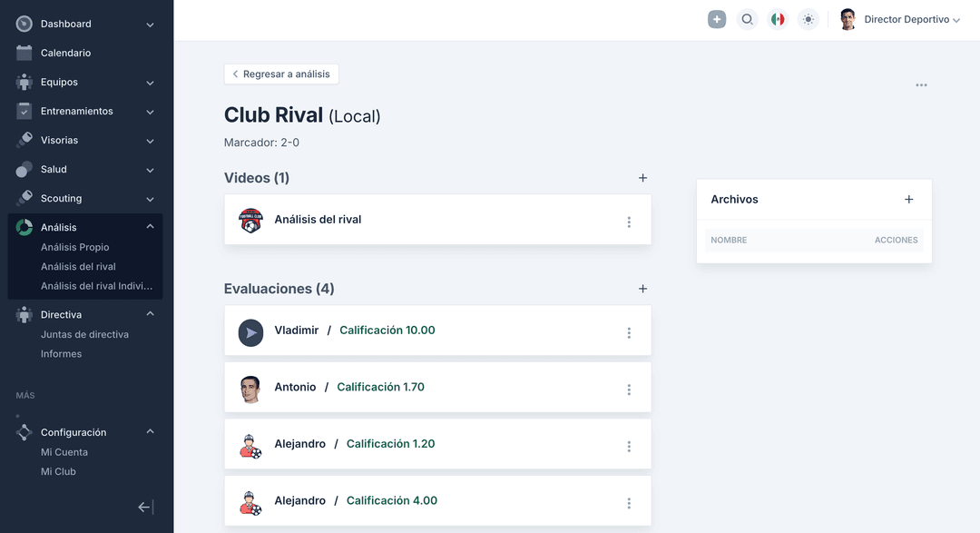This screenshot has width=980, height=533.
Task: Click the Mexico flag language icon
Action: click(778, 19)
